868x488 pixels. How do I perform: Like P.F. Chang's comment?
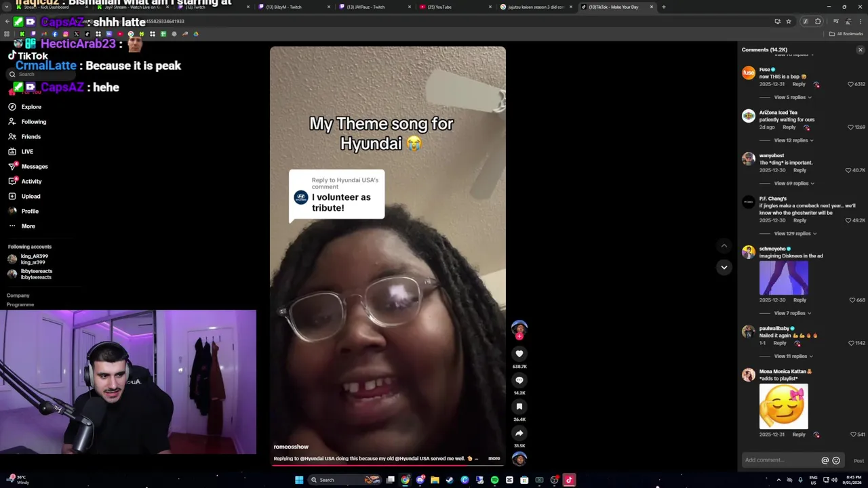[x=848, y=220]
